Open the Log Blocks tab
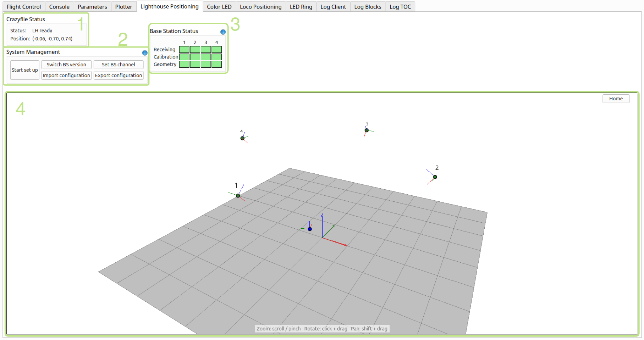Image resolution: width=644 pixels, height=340 pixels. pyautogui.click(x=368, y=7)
